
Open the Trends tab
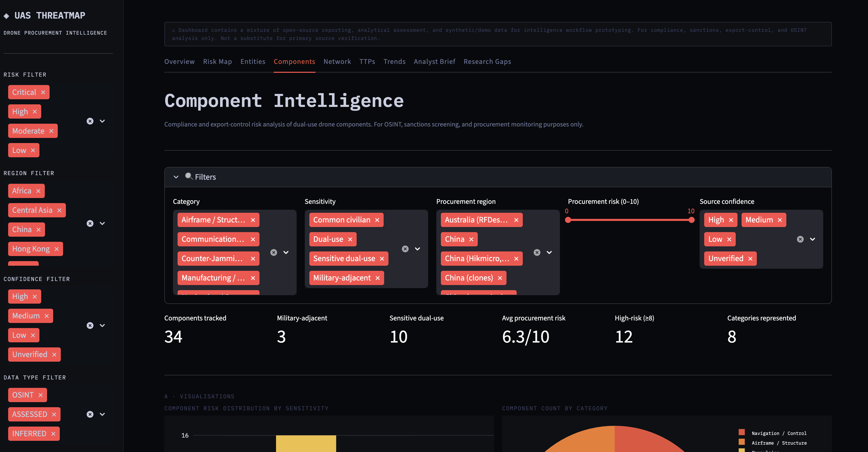[395, 62]
